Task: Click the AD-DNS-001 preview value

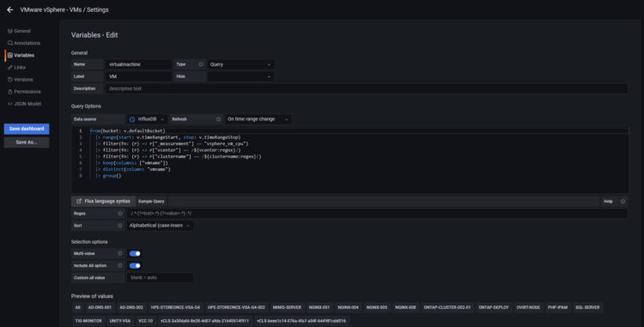Action: coord(100,307)
